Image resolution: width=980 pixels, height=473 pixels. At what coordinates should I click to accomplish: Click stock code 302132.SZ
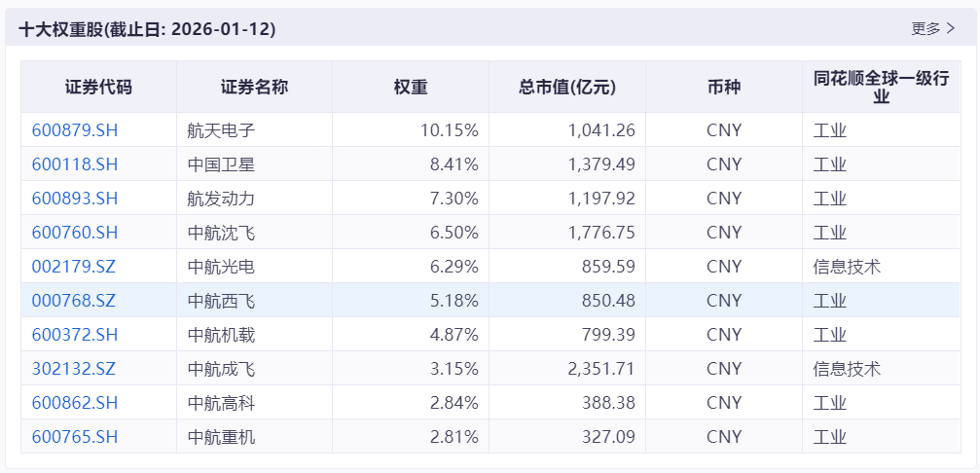click(x=74, y=369)
